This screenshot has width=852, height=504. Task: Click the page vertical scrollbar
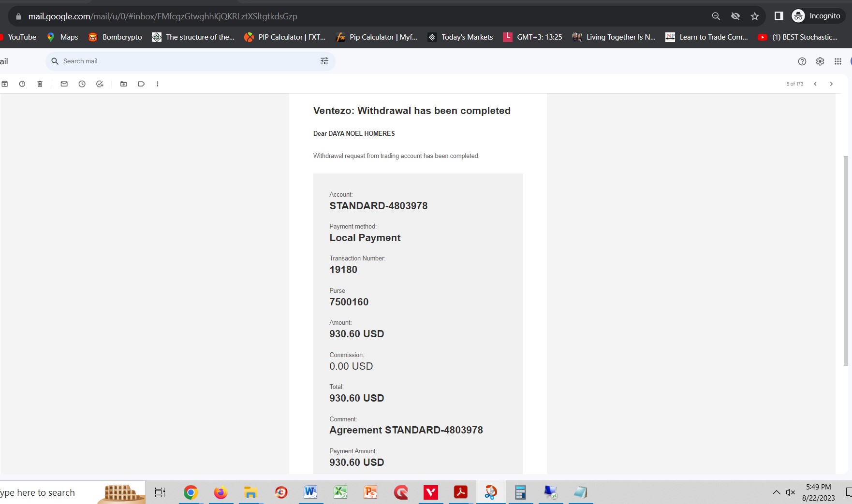tap(846, 261)
